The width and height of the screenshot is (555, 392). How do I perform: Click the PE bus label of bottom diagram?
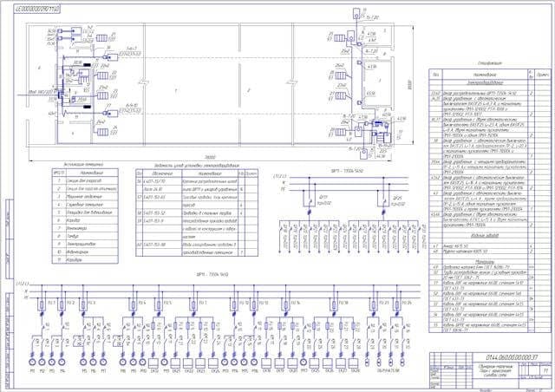[x=26, y=297]
